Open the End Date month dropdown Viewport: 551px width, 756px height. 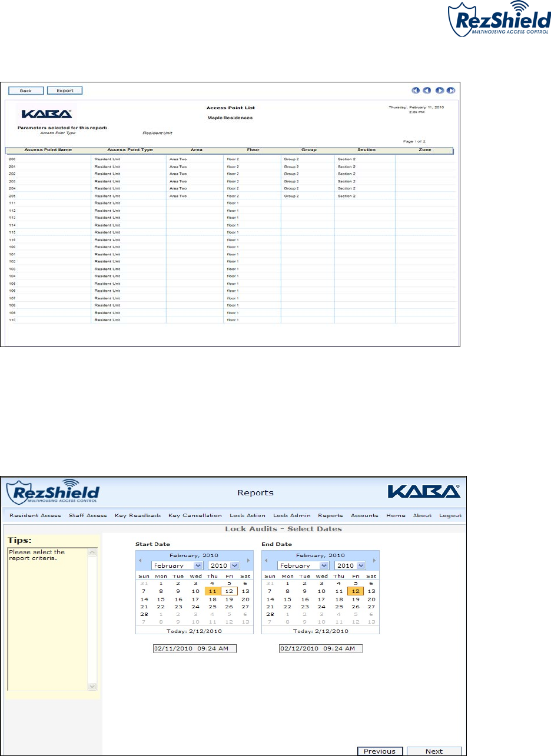pyautogui.click(x=303, y=565)
